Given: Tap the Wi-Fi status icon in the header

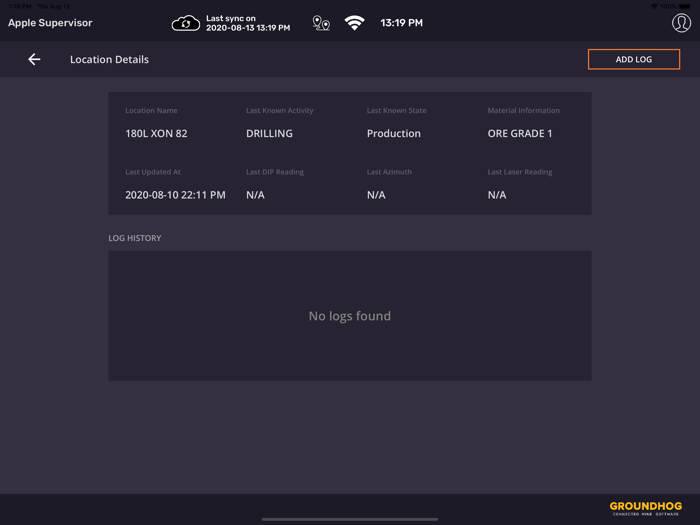Looking at the screenshot, I should click(x=354, y=23).
